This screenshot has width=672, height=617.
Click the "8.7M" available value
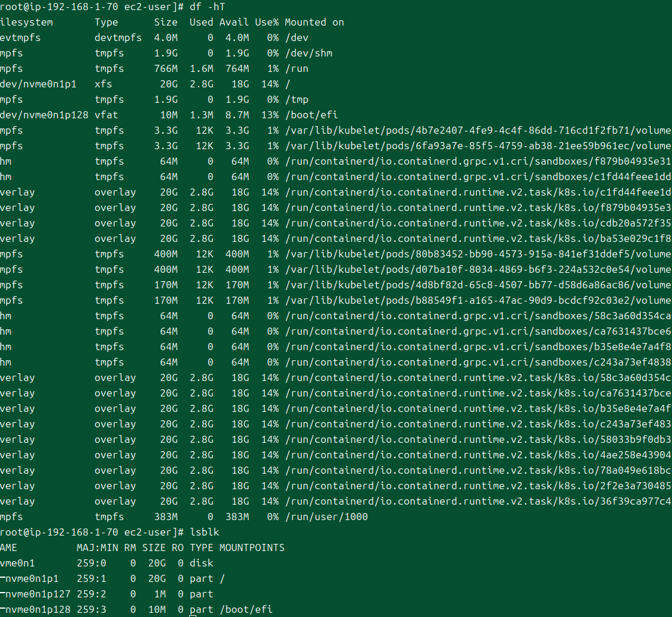point(237,115)
